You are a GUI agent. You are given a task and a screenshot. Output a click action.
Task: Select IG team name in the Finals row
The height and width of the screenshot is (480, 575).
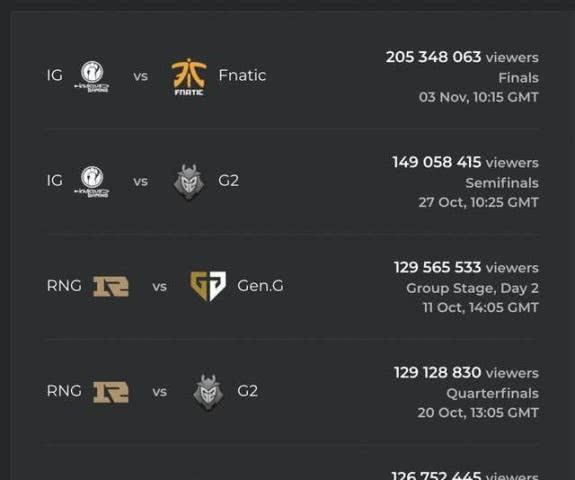55,76
